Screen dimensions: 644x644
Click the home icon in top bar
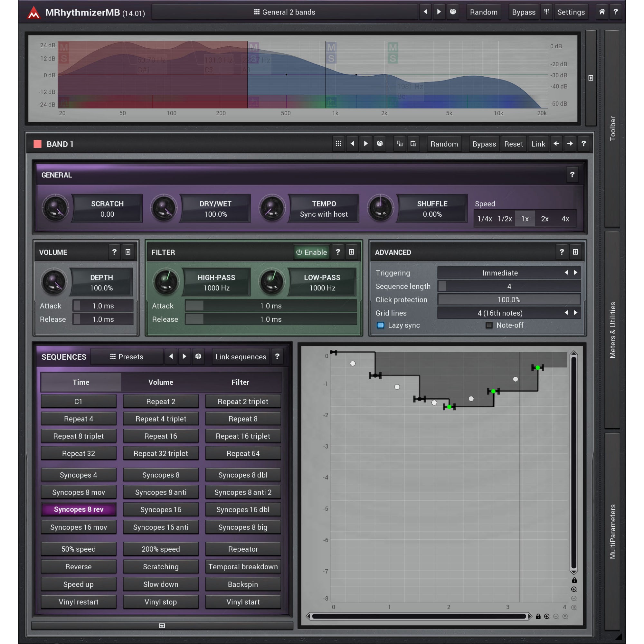pyautogui.click(x=602, y=12)
